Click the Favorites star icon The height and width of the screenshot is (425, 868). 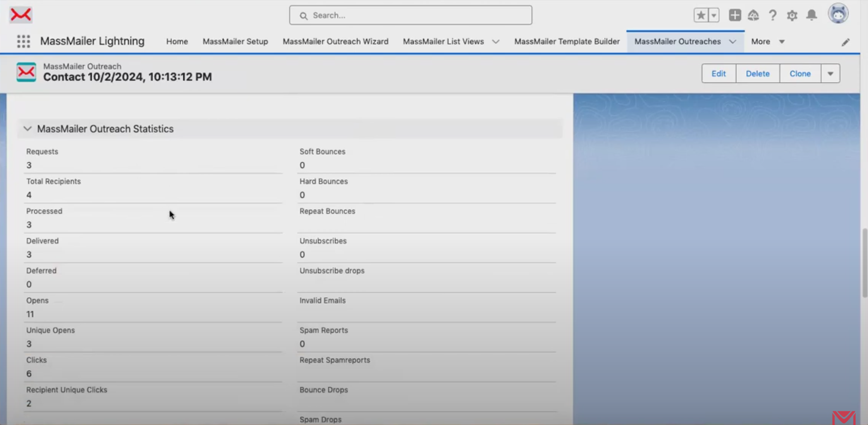(x=701, y=15)
